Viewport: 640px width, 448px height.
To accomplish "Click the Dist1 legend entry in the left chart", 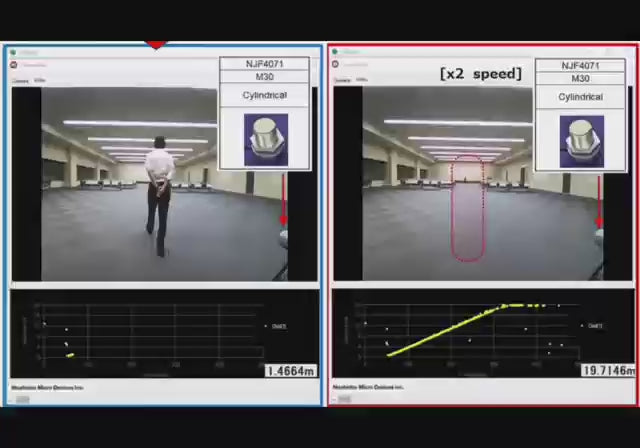I will click(276, 326).
